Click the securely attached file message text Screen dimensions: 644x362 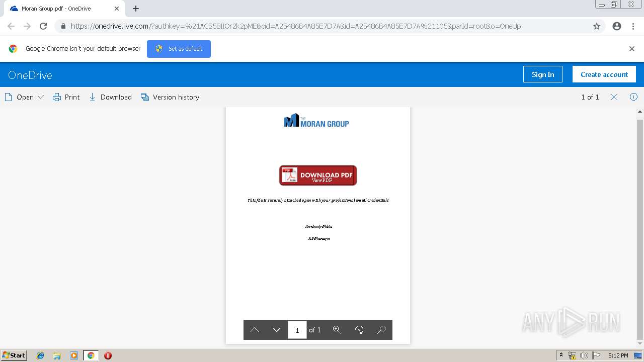point(318,200)
